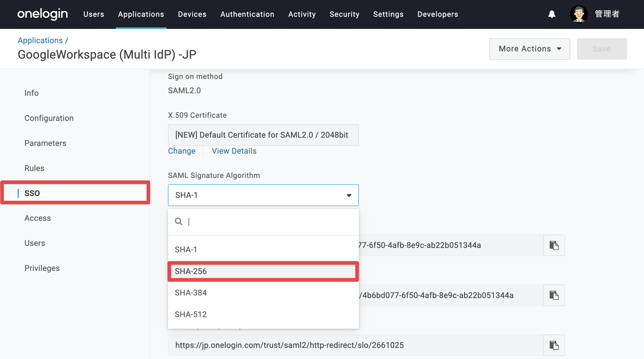The width and height of the screenshot is (644, 359).
Task: Click the Sign on method label
Action: 195,76
